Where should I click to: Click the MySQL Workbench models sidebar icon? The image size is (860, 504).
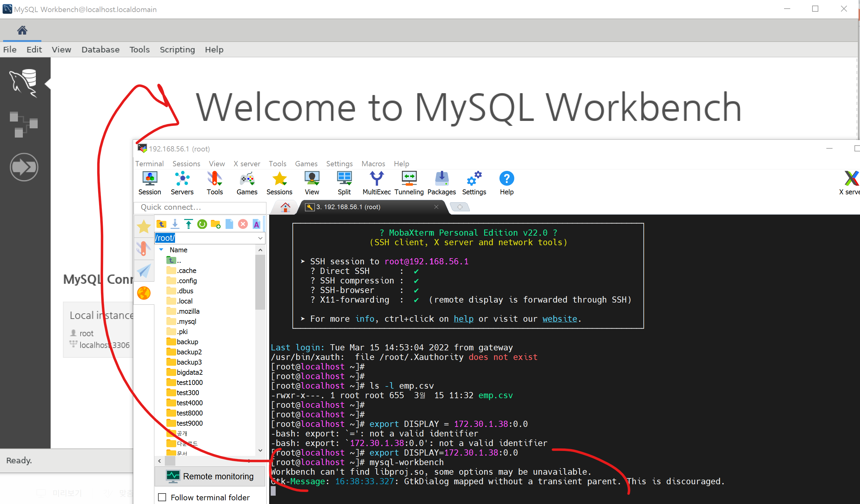(x=24, y=125)
